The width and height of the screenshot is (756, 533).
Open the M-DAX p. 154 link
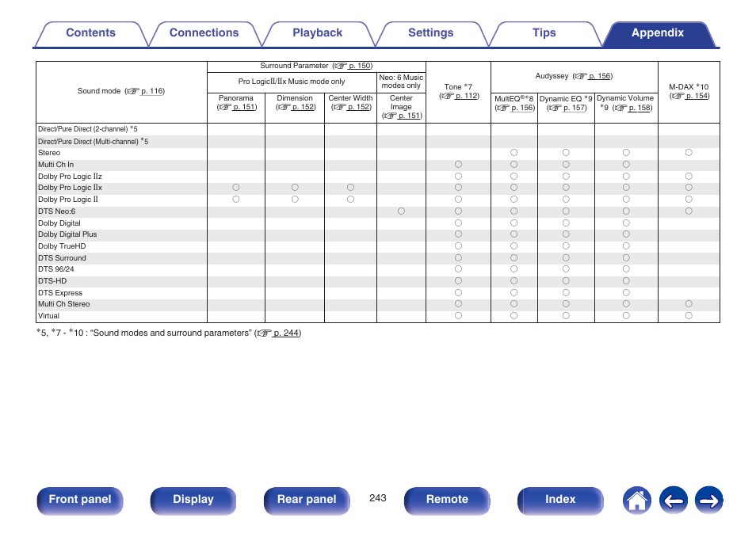(x=697, y=96)
